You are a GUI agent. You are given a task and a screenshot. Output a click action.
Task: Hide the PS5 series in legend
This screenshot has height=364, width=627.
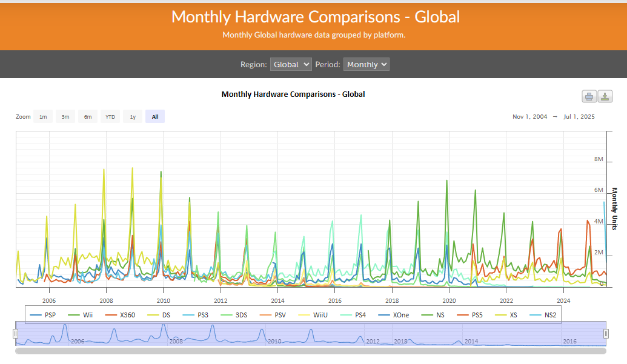[469, 315]
